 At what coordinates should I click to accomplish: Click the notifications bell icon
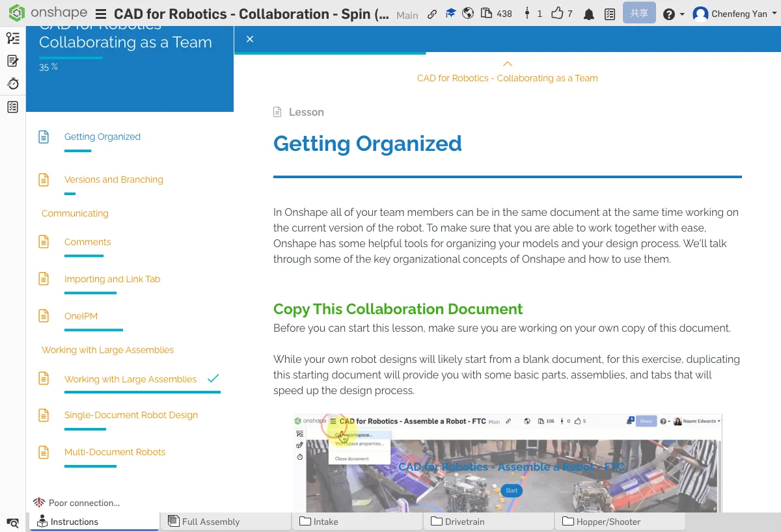click(589, 14)
